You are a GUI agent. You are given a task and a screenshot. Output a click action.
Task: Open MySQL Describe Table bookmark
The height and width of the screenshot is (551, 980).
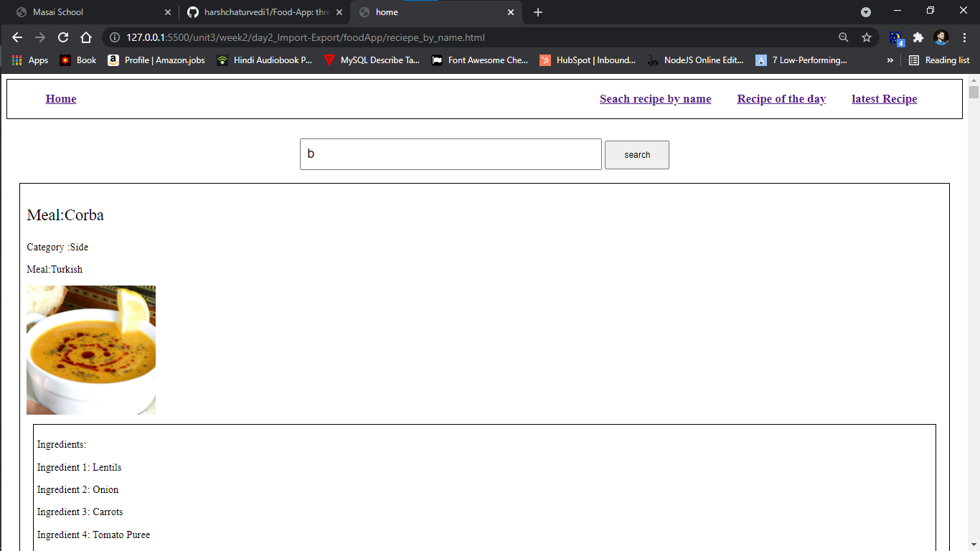[372, 60]
